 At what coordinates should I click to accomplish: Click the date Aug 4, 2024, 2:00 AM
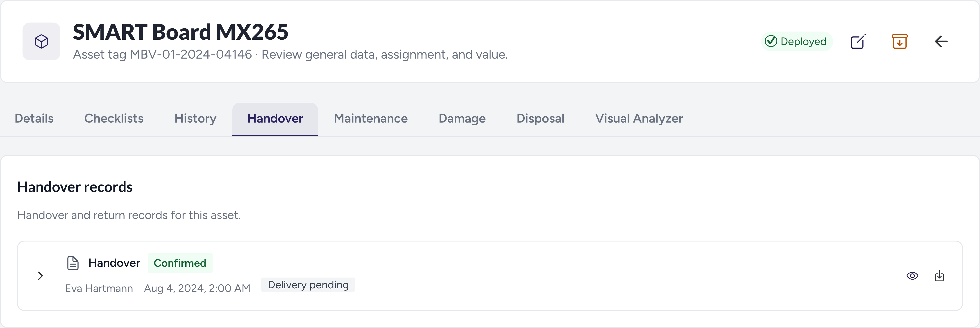tap(197, 288)
